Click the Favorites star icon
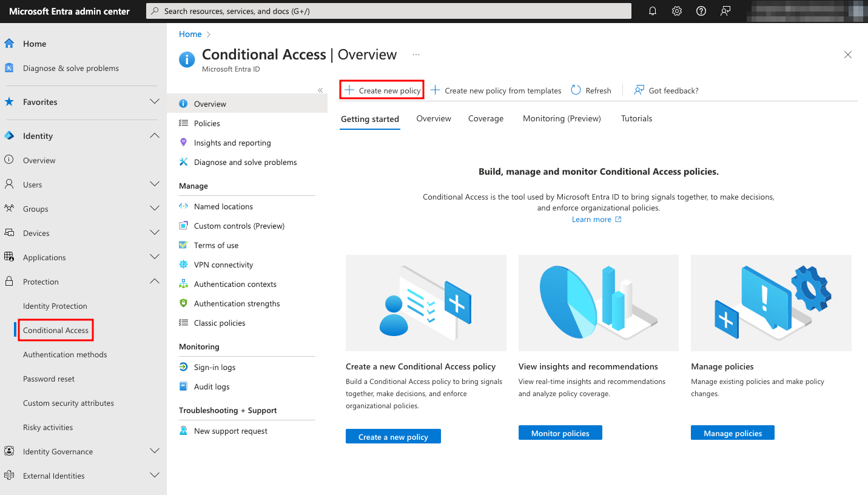This screenshot has height=495, width=868. point(9,102)
